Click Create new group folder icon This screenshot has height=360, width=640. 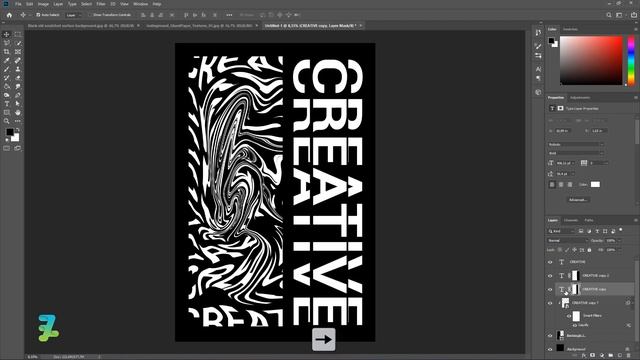611,356
